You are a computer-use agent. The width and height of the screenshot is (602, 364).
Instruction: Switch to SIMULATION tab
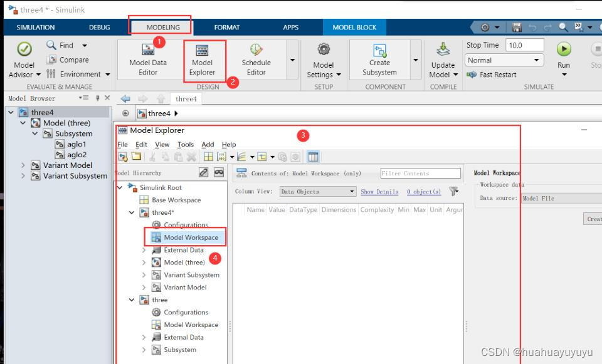(36, 28)
